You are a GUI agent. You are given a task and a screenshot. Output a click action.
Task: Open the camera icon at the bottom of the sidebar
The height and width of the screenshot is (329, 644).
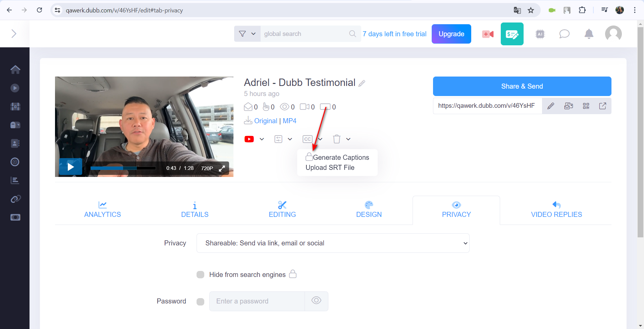click(x=15, y=217)
